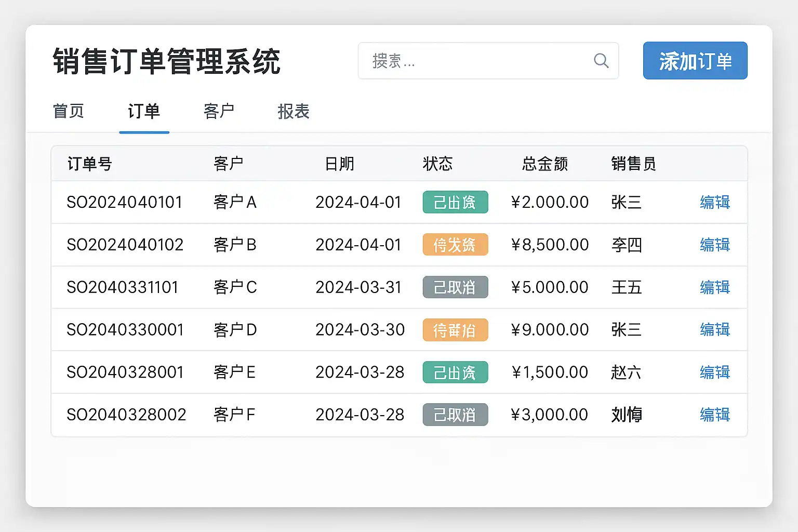Click 编辑 in the 客户C row
This screenshot has width=798, height=532.
pyautogui.click(x=714, y=287)
